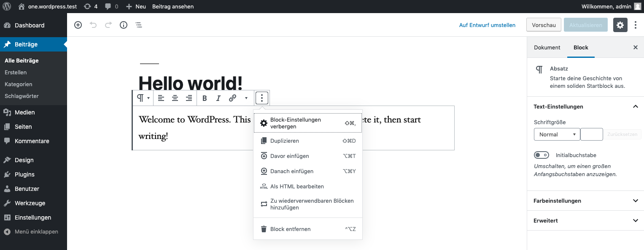Open Schriftgröße Normal dropdown

pyautogui.click(x=557, y=134)
